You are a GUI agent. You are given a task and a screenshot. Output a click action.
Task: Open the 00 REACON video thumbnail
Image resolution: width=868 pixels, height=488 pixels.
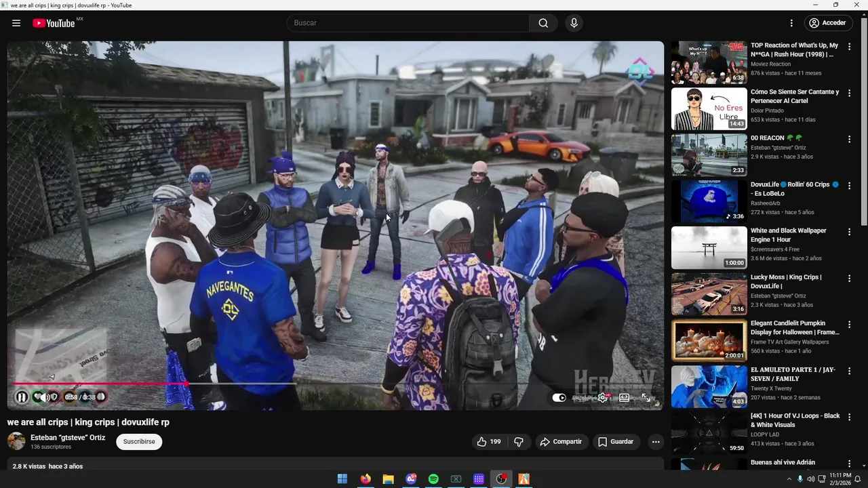pos(709,155)
